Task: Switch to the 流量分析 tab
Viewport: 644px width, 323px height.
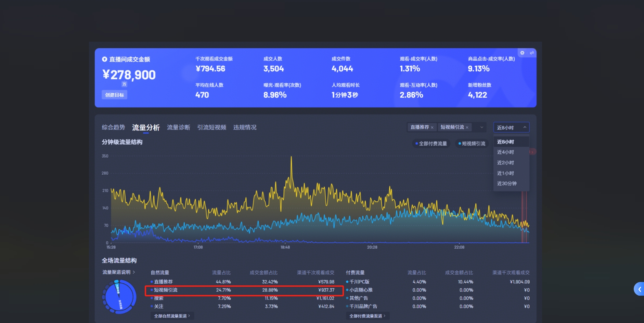Action: [x=146, y=127]
